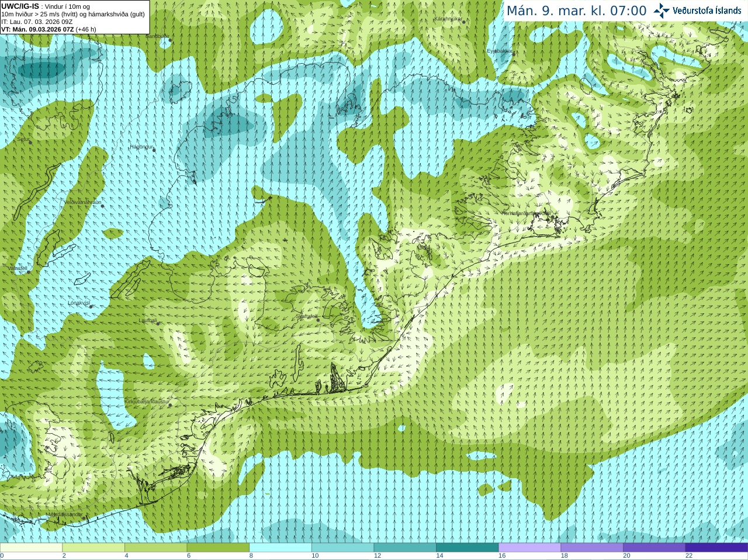Pick the 4–6 m/s green legend swatch
748x560 pixels.
pos(156,548)
